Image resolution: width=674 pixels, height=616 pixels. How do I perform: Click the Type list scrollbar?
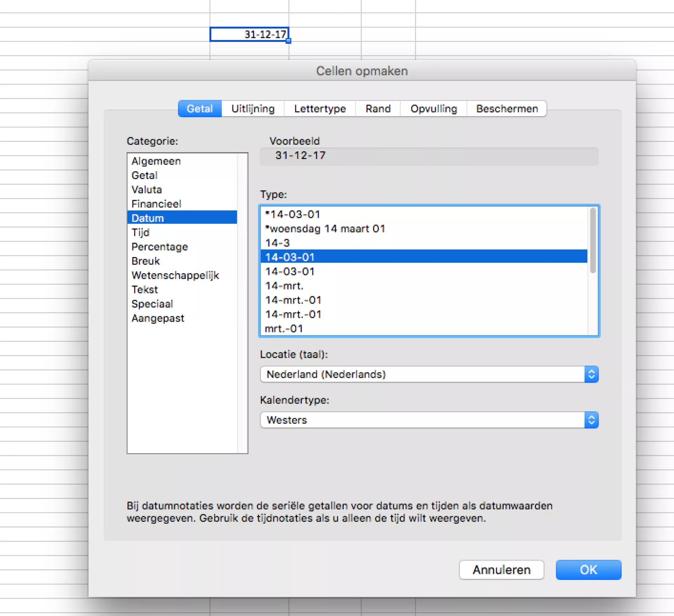tap(593, 240)
